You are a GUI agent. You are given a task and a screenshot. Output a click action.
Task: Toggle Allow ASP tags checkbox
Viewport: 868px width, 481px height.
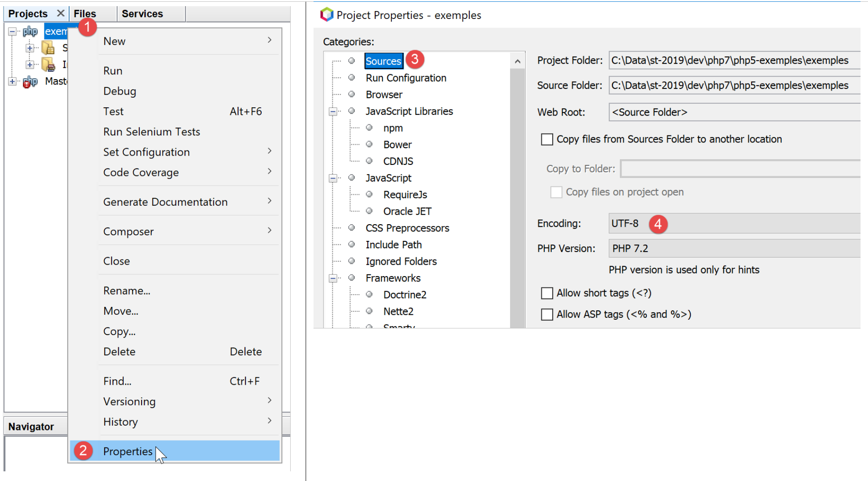pos(547,314)
